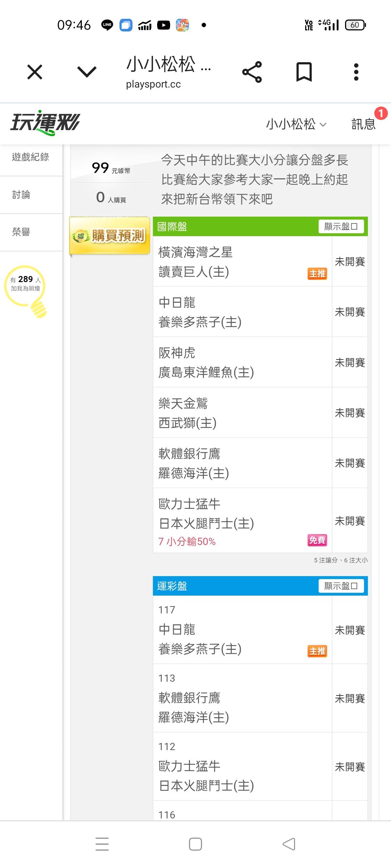This screenshot has width=391, height=868.
Task: Tap the share icon in browser bar
Action: [x=252, y=72]
